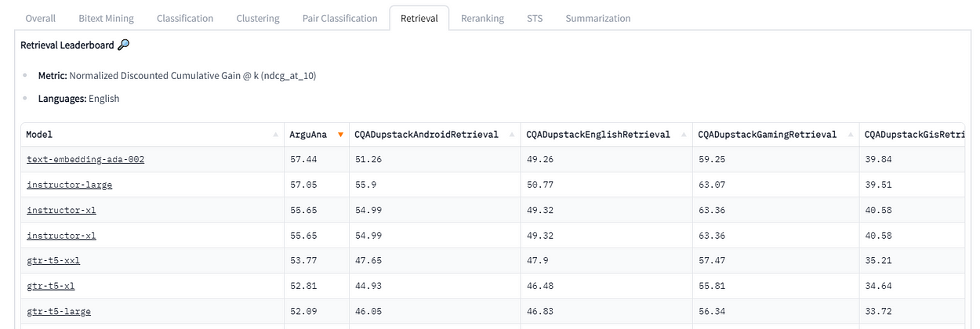The width and height of the screenshot is (980, 329).
Task: Open the gtr-t5-xxl model page
Action: [x=53, y=261]
